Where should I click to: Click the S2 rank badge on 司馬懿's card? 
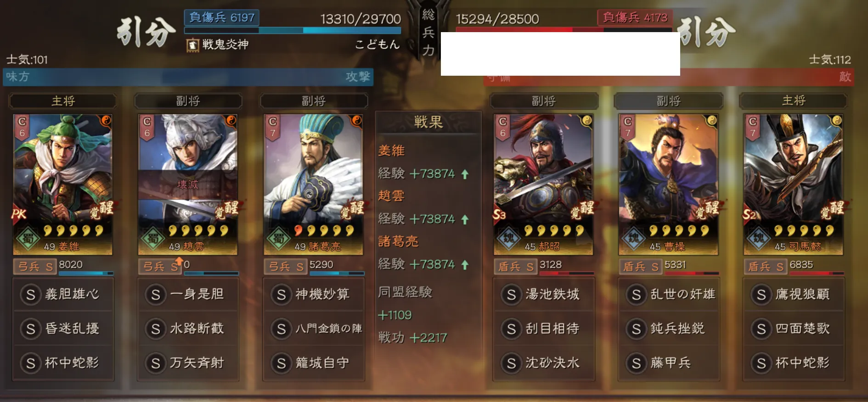pyautogui.click(x=750, y=214)
